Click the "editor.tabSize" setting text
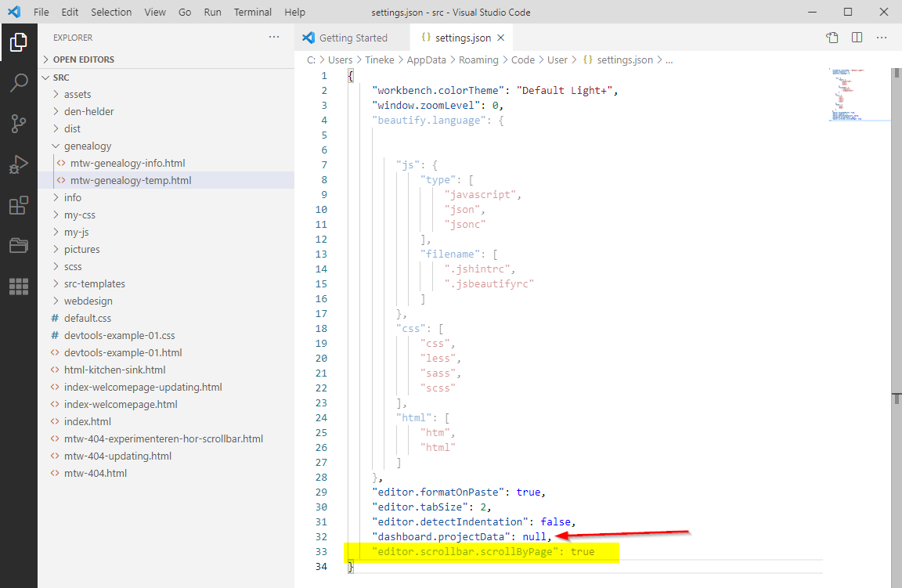The image size is (902, 588). tap(420, 507)
